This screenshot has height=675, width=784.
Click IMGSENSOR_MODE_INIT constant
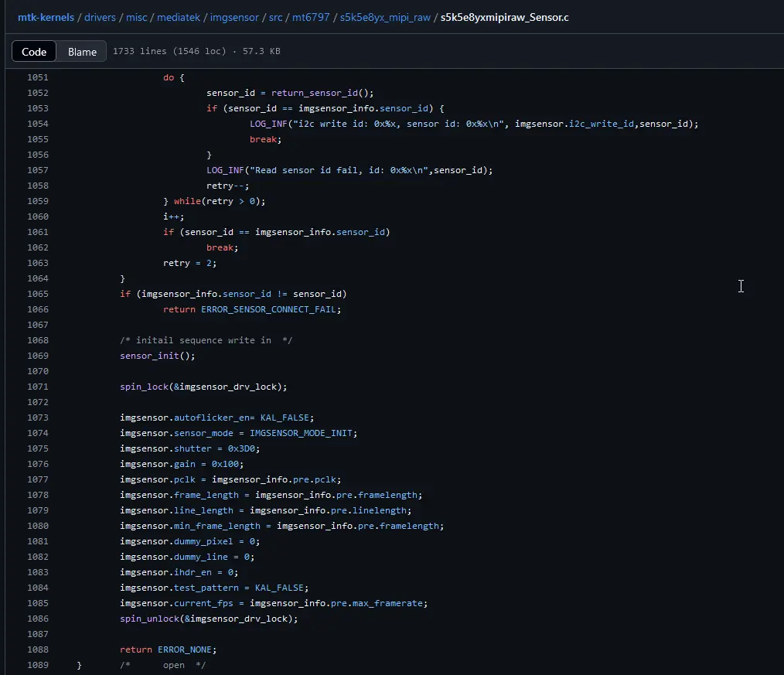pyautogui.click(x=301, y=433)
